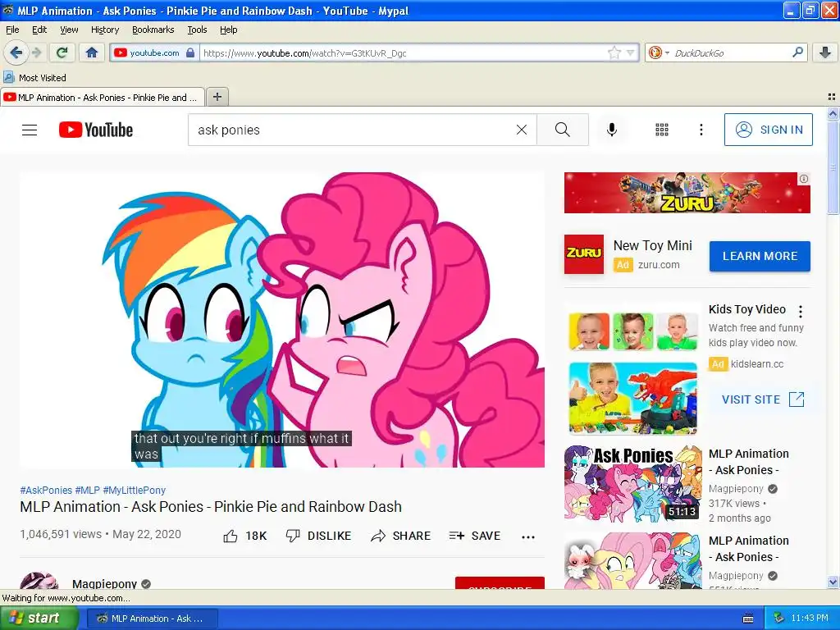Open the File menu

(x=12, y=30)
